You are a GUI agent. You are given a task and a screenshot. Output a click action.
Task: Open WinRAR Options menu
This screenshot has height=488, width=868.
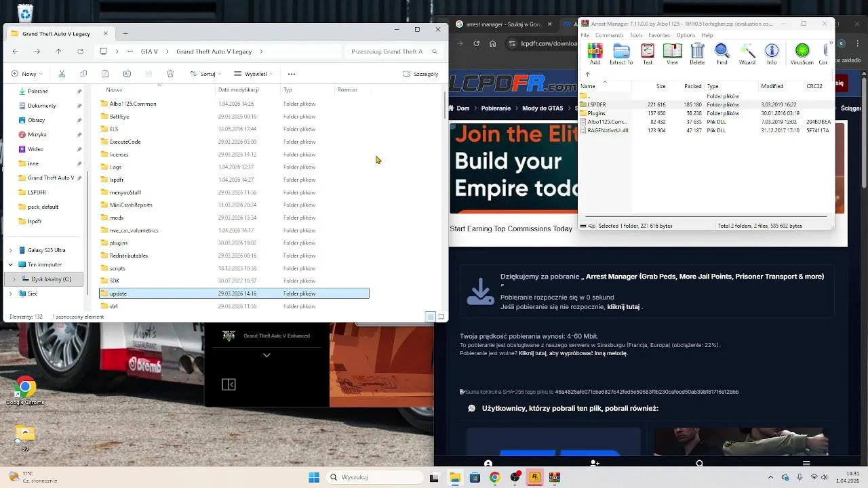click(686, 35)
